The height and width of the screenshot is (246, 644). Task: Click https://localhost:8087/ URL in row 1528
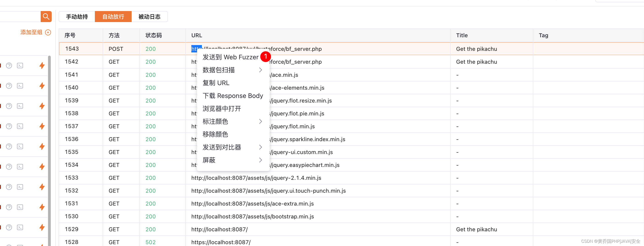point(221,242)
